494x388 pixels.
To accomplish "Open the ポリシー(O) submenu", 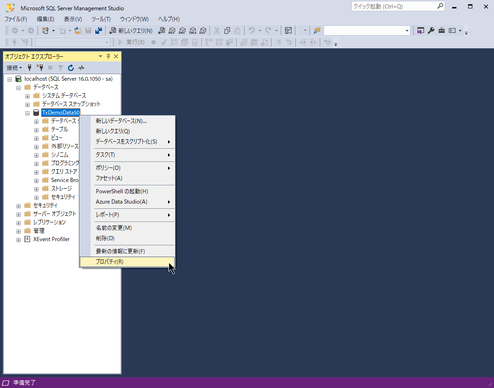I will click(127, 168).
